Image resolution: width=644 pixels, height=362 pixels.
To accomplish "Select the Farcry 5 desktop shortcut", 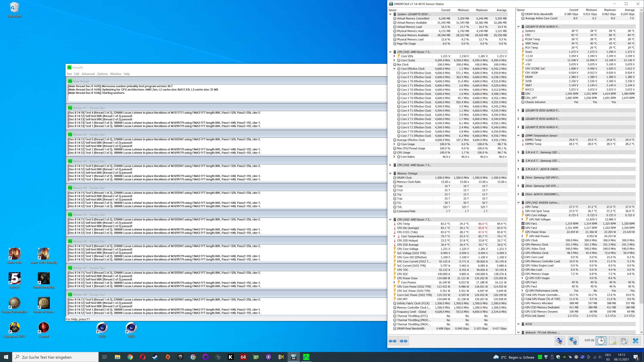I will tap(14, 280).
